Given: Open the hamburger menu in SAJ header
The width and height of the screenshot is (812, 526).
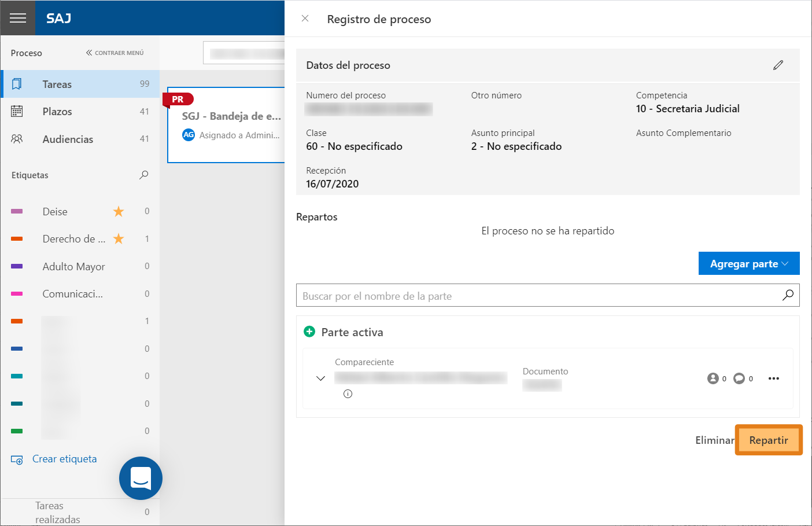Looking at the screenshot, I should pos(18,18).
